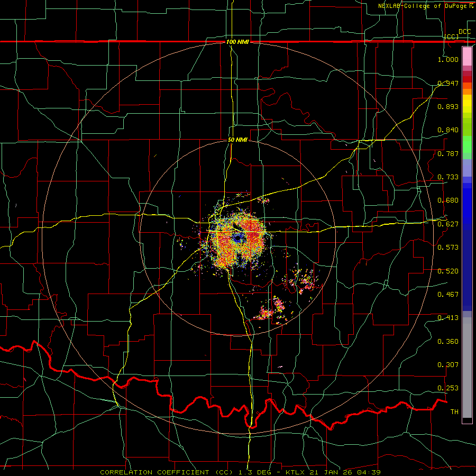This screenshot has height=476, width=476.
Task: Select the 0.360 scale value
Action: [448, 341]
